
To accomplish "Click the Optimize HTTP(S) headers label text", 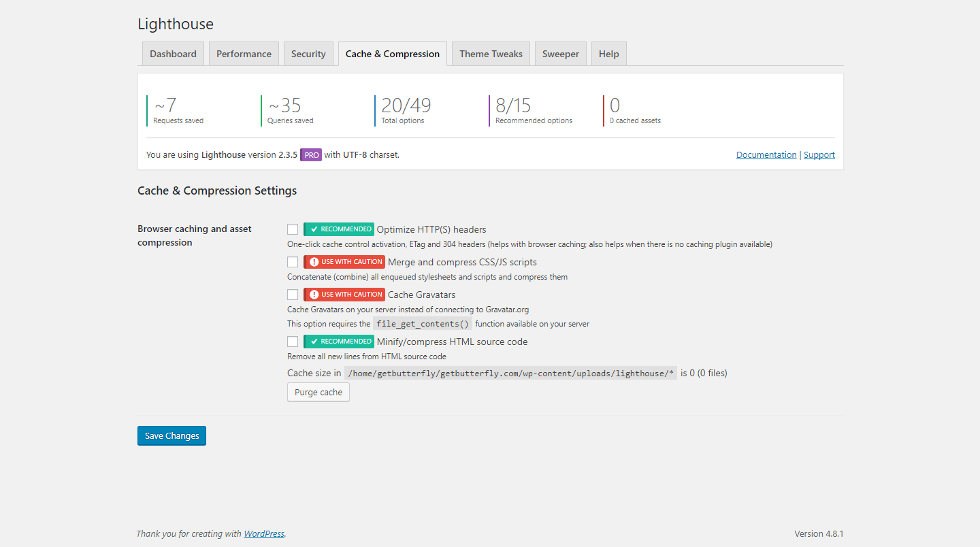I will (x=431, y=229).
